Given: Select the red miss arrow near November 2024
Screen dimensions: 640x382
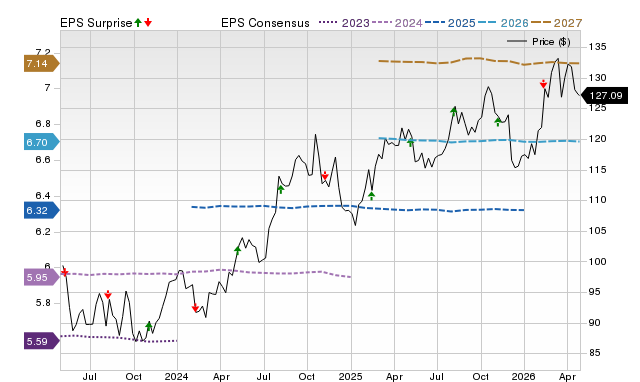Looking at the screenshot, I should (325, 176).
